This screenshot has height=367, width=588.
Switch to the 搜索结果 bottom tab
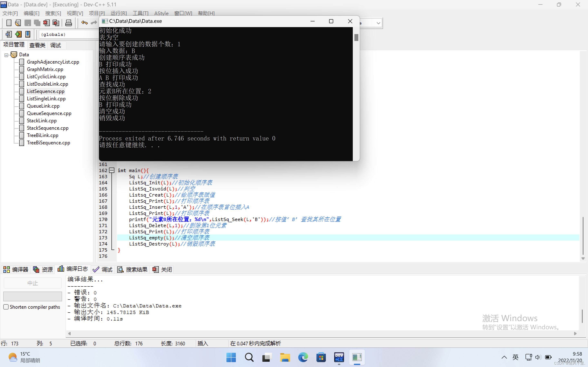(x=133, y=269)
